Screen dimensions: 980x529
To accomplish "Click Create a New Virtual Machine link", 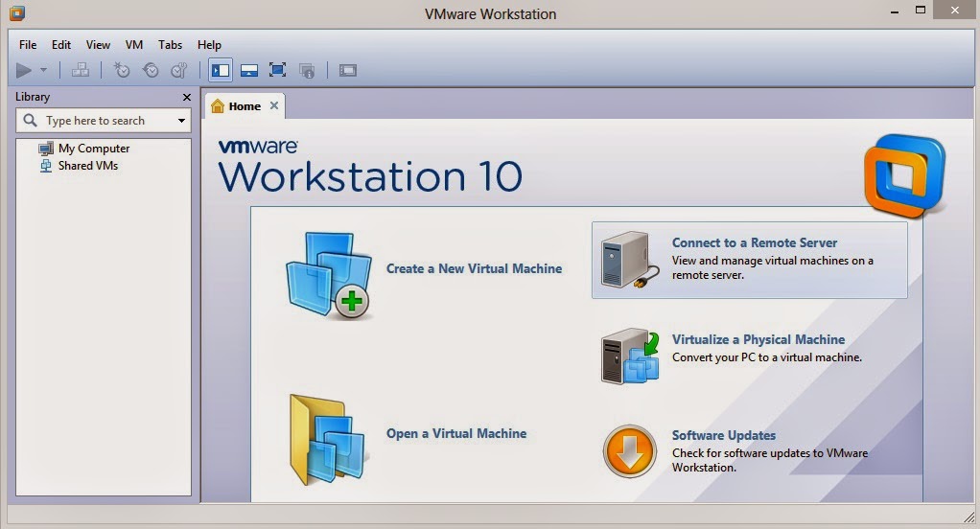I will pyautogui.click(x=474, y=268).
